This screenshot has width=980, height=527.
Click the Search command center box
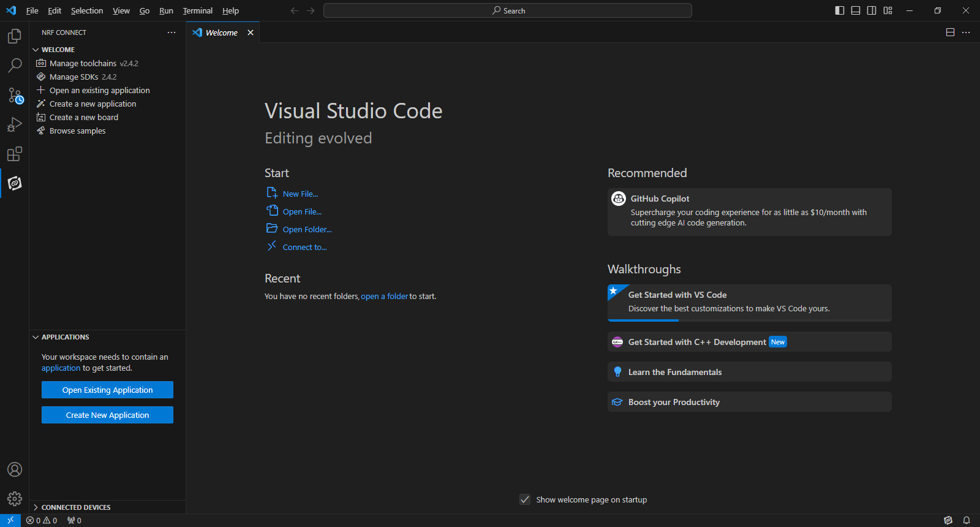tap(507, 10)
